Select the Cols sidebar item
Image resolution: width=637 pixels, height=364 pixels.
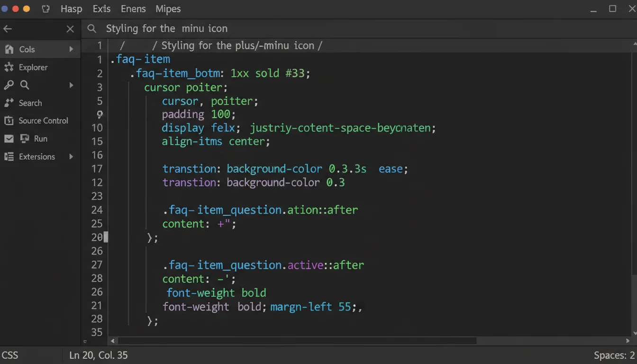click(40, 49)
